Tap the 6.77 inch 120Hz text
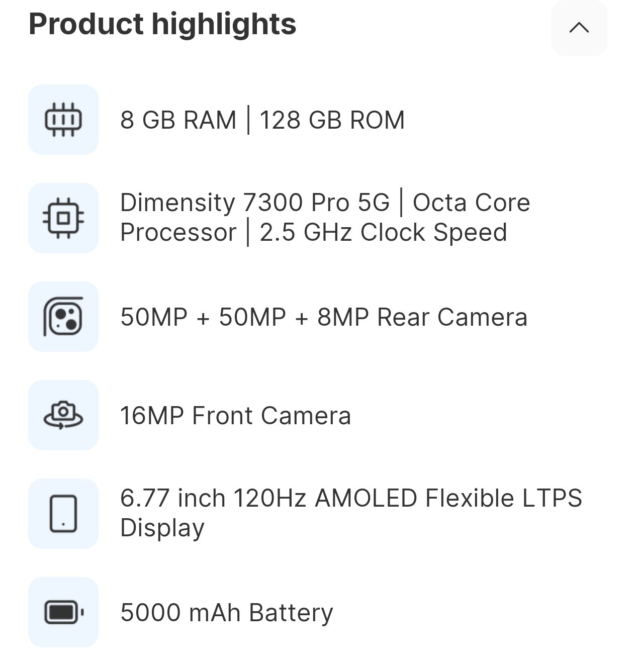The image size is (635, 672). (213, 498)
